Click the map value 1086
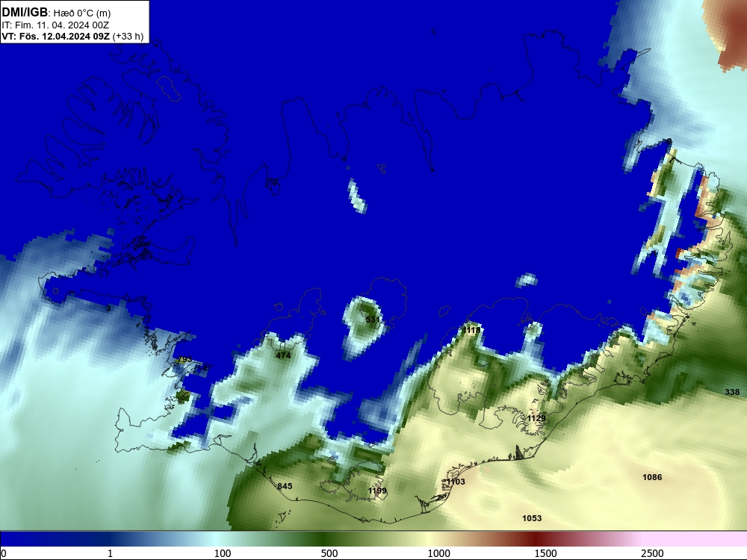The width and height of the screenshot is (747, 560). pyautogui.click(x=652, y=478)
